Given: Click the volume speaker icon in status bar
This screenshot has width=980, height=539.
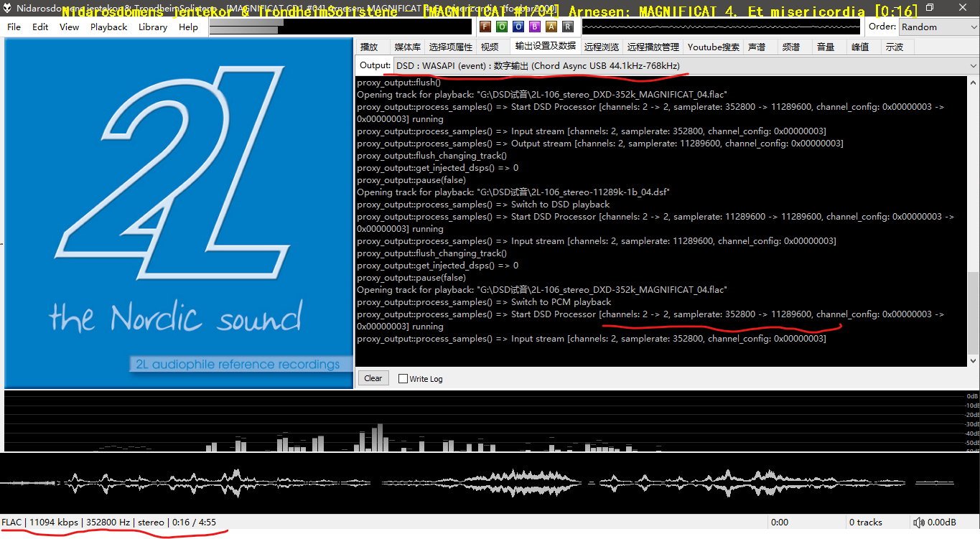Looking at the screenshot, I should (918, 522).
